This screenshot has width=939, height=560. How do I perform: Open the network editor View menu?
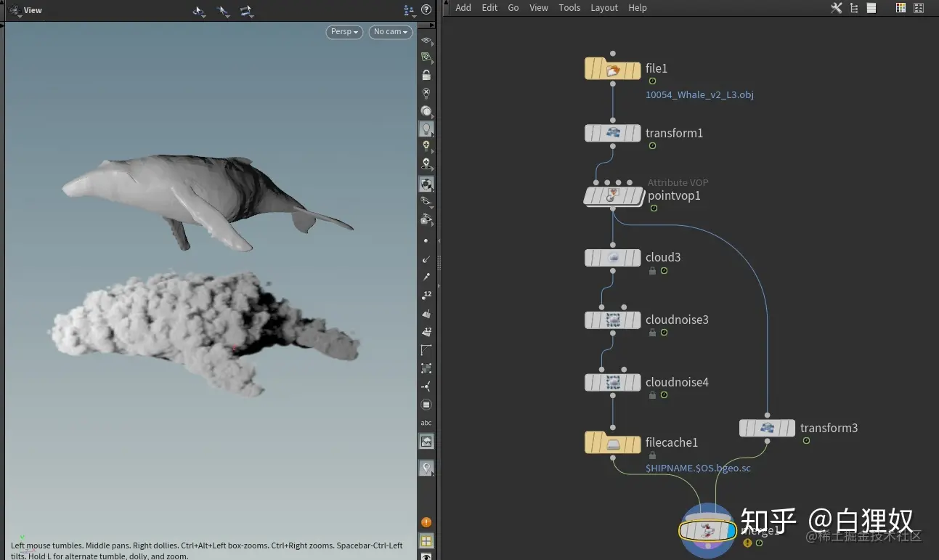tap(539, 8)
